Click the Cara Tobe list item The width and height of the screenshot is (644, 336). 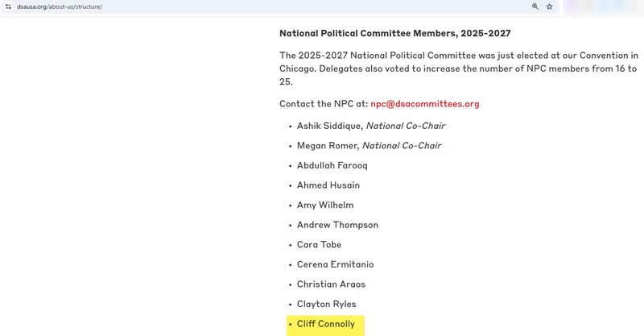coord(319,245)
